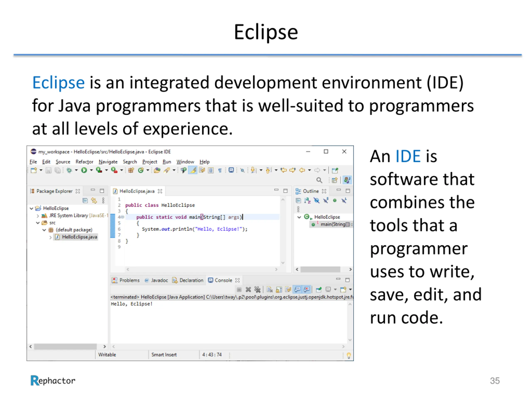Click the Remove All Terminated Launches icon
The height and width of the screenshot is (399, 532).
(x=257, y=289)
